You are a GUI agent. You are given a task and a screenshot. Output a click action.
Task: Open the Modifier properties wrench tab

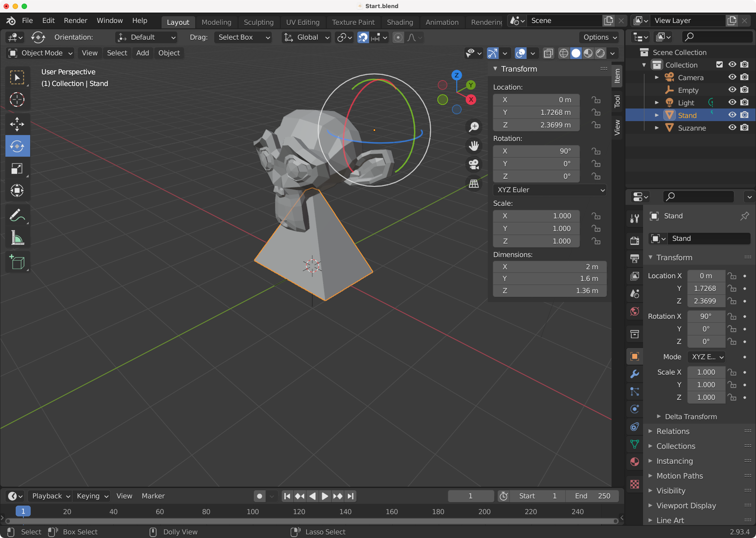(x=634, y=374)
